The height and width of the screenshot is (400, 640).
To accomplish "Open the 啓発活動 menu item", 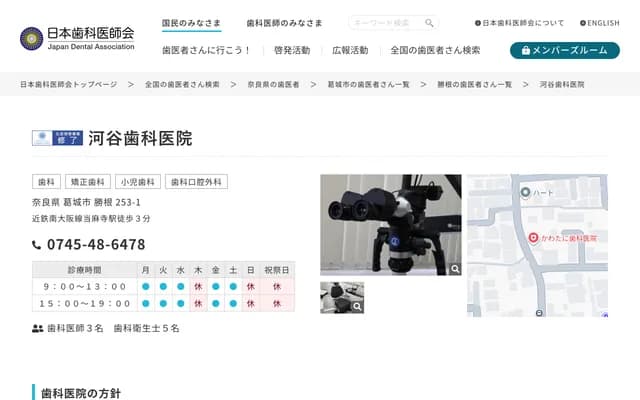I will tap(291, 50).
